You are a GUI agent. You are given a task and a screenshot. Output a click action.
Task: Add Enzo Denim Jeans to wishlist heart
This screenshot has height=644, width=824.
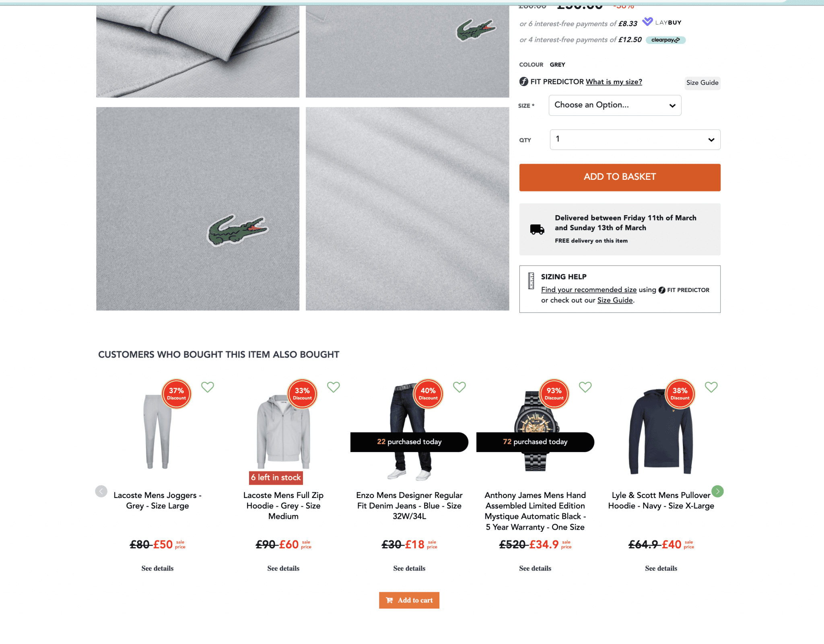point(459,387)
